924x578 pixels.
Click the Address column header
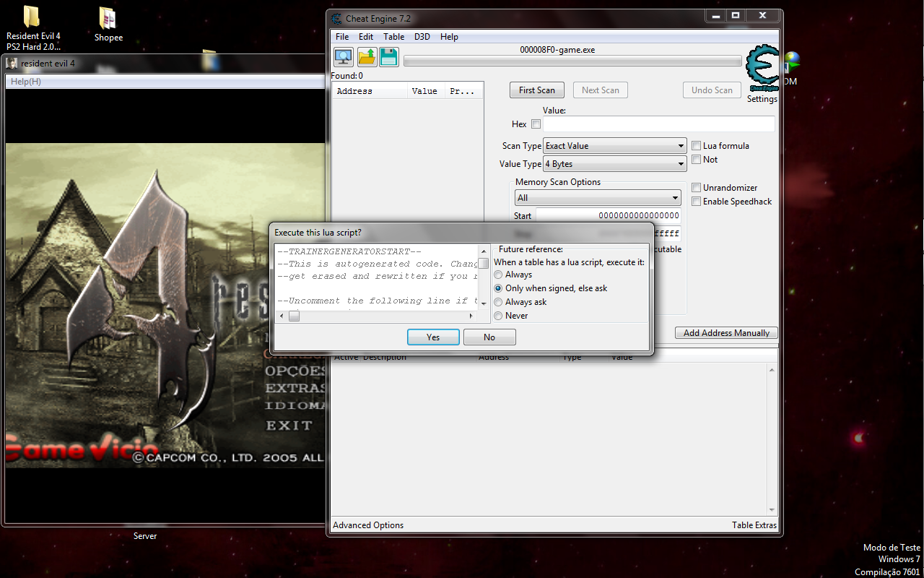click(x=370, y=91)
